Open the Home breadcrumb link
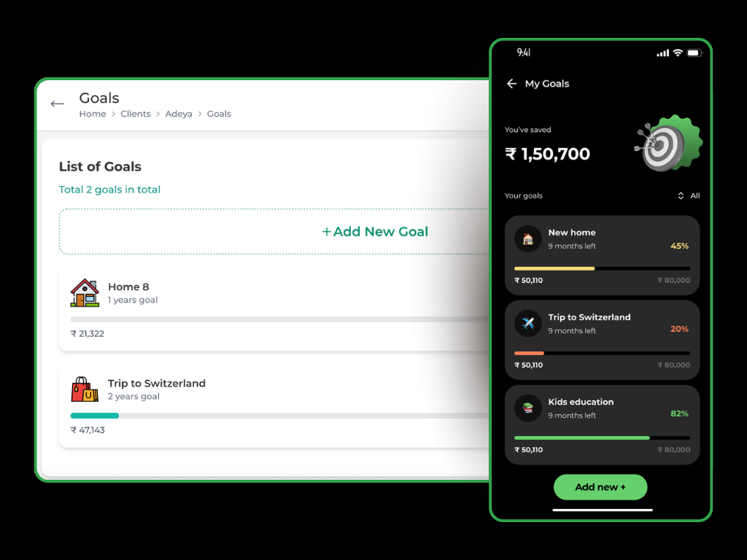 [93, 114]
